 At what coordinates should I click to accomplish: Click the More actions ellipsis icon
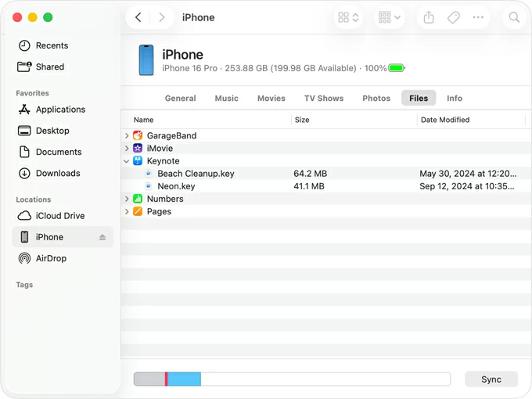tap(478, 17)
